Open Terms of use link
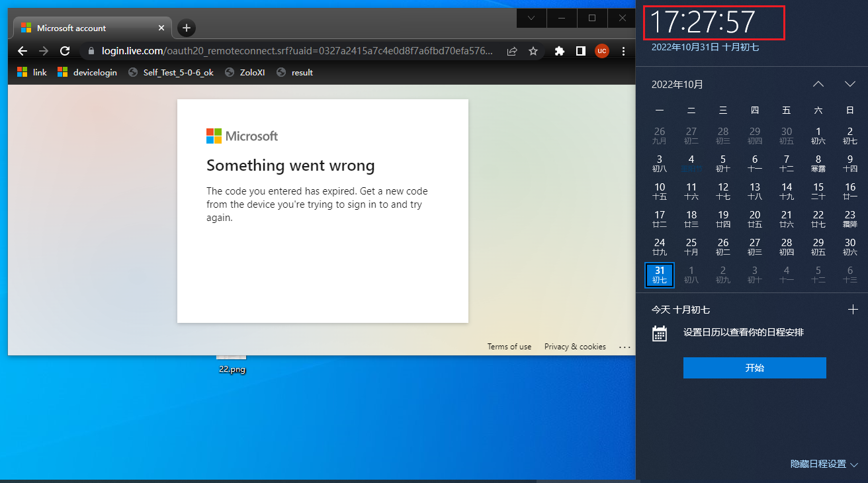The width and height of the screenshot is (868, 483). 509,347
